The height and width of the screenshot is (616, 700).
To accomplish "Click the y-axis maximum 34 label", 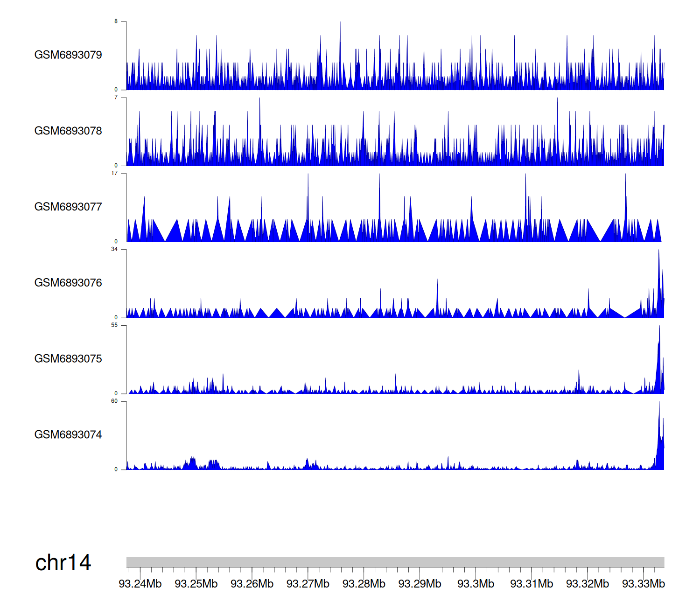I will (x=114, y=249).
